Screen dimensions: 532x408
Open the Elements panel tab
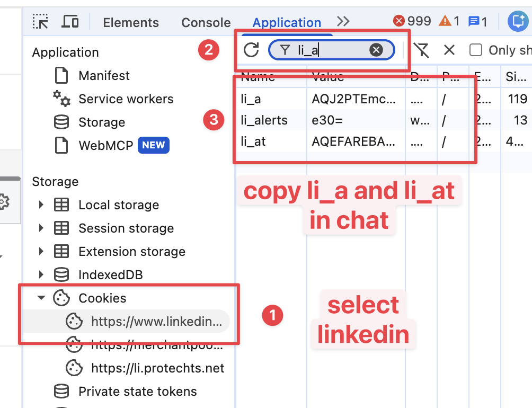click(131, 22)
